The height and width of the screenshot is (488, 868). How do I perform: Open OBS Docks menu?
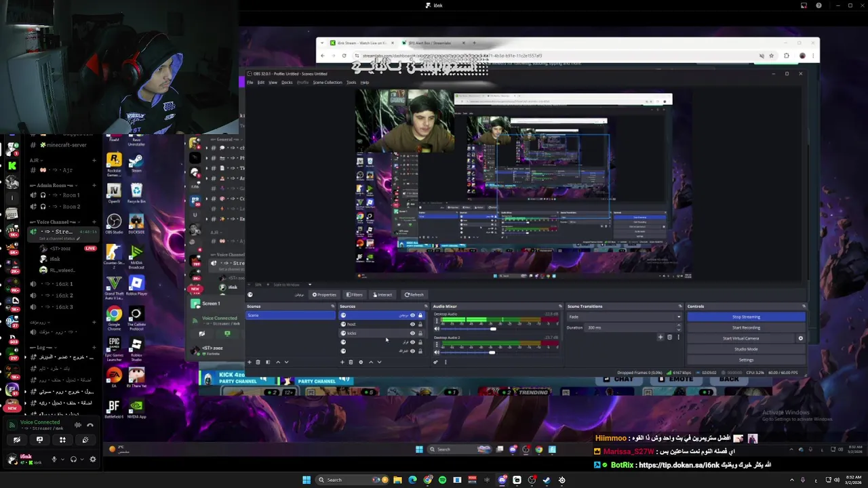[x=287, y=82]
